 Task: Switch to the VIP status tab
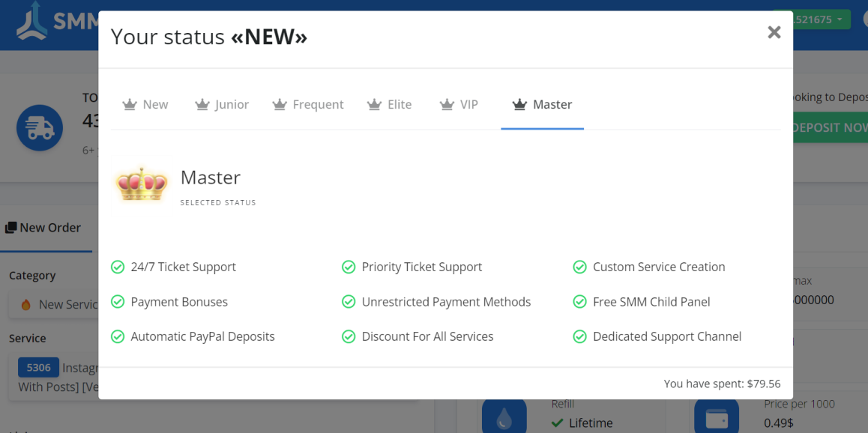458,105
